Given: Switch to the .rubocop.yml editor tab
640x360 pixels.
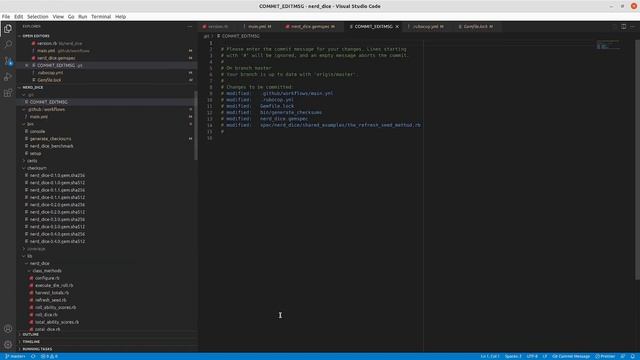Looking at the screenshot, I should pyautogui.click(x=428, y=27).
